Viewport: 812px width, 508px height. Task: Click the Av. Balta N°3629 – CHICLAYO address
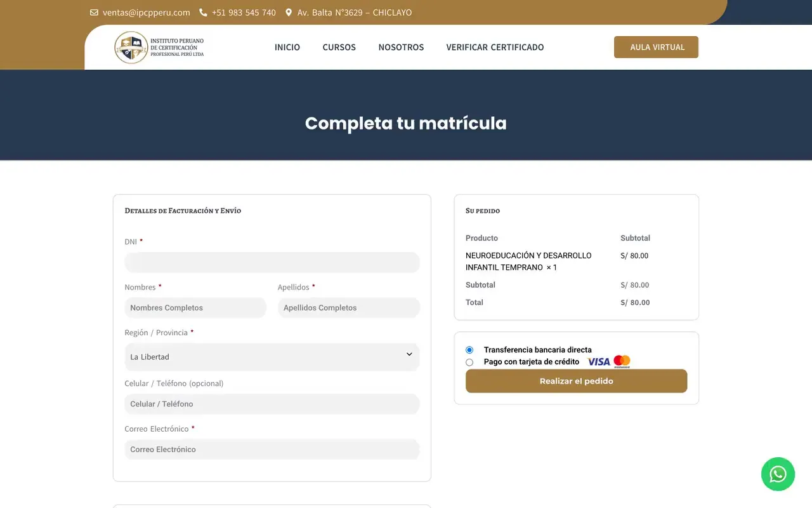[x=355, y=13]
